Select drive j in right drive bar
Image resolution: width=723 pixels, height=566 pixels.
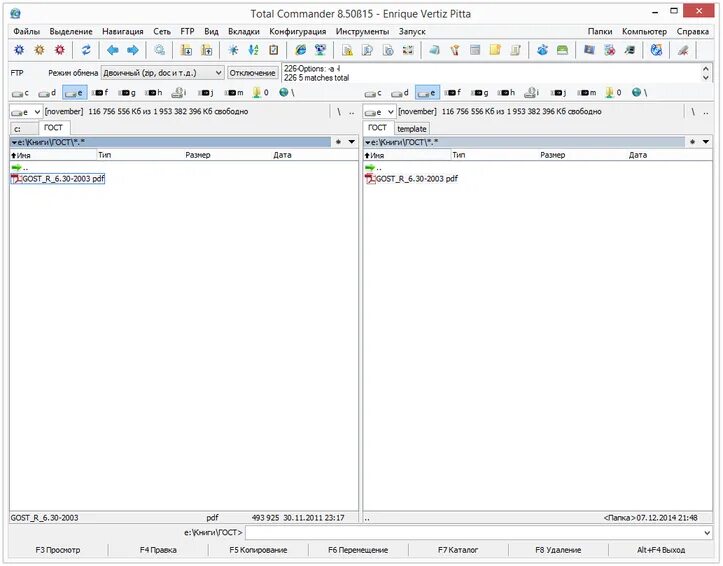click(558, 93)
